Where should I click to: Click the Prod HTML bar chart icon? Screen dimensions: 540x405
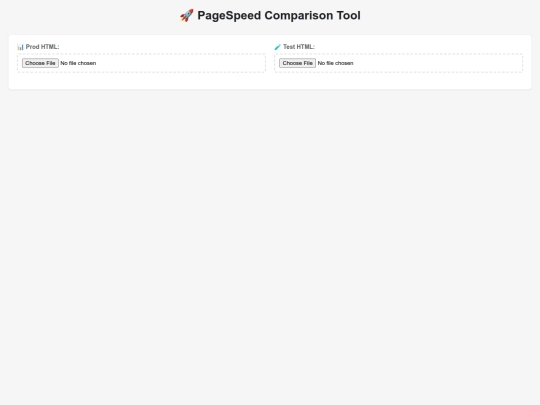coord(20,47)
